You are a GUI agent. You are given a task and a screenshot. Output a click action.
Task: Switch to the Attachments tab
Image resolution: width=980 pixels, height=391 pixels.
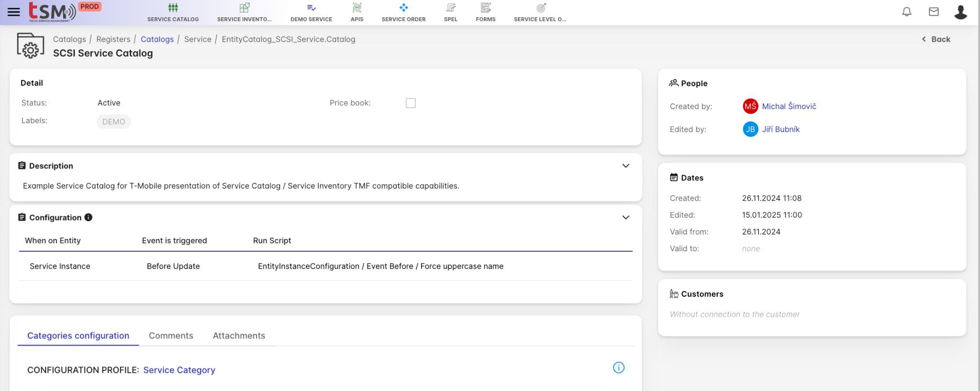[239, 335]
